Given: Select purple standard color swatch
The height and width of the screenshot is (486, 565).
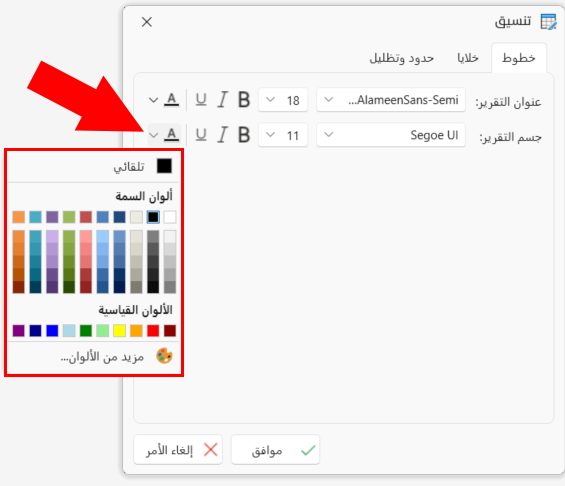Looking at the screenshot, I should coord(19,331).
